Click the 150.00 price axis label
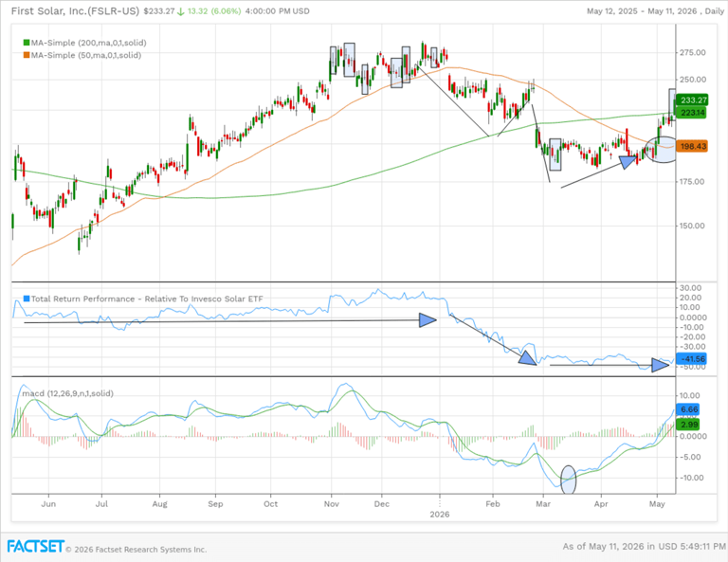Image resolution: width=728 pixels, height=562 pixels. [x=692, y=226]
